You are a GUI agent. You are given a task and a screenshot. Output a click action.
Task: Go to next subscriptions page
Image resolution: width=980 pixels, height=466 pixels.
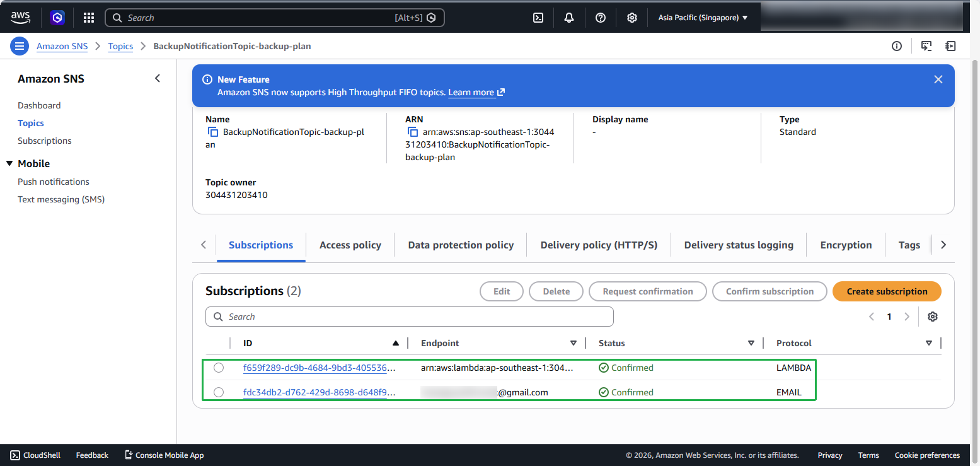(907, 317)
